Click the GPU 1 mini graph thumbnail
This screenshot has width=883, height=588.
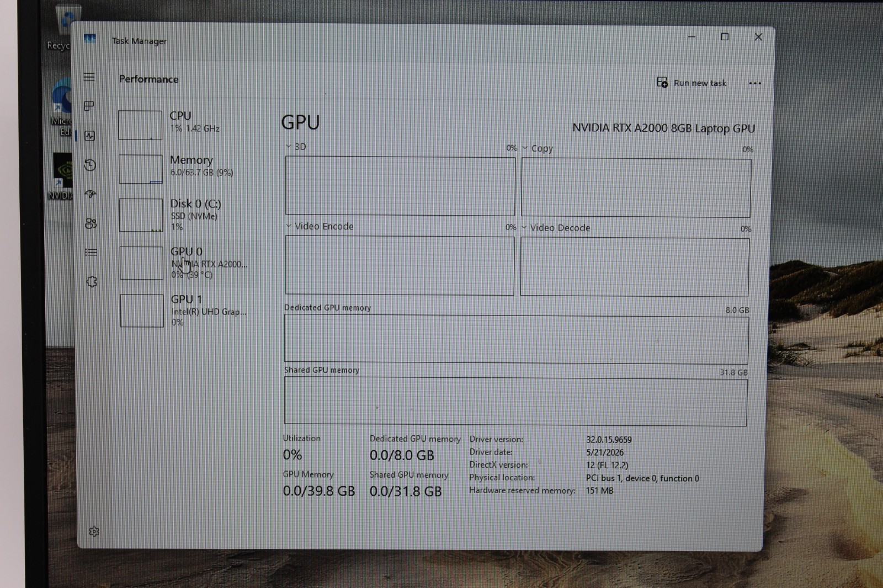pyautogui.click(x=142, y=311)
